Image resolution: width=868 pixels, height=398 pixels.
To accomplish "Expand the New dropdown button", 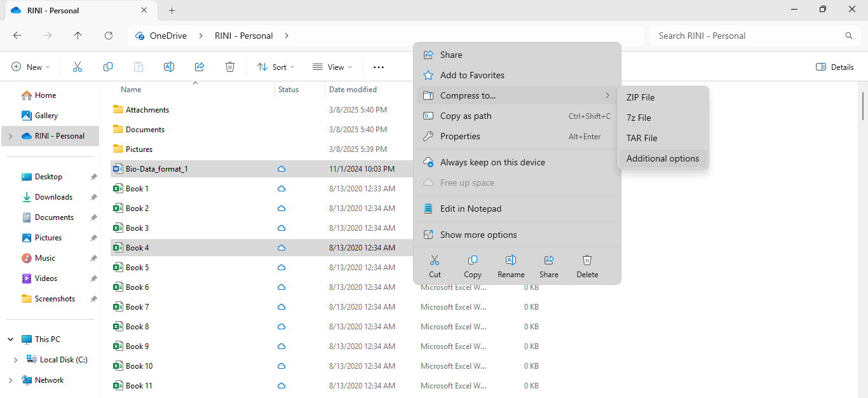I will (31, 67).
